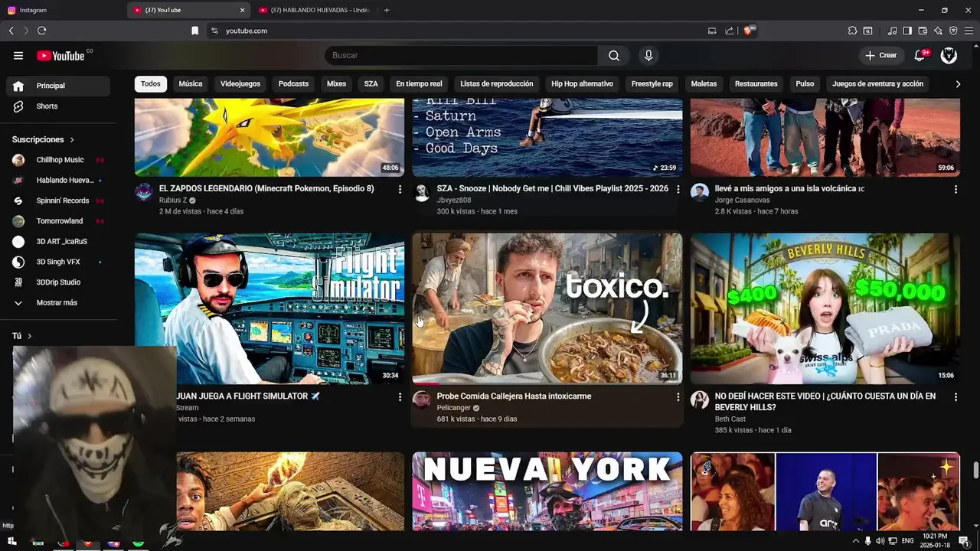Open the toxico street food video thumbnail
The width and height of the screenshot is (980, 551).
(x=547, y=308)
